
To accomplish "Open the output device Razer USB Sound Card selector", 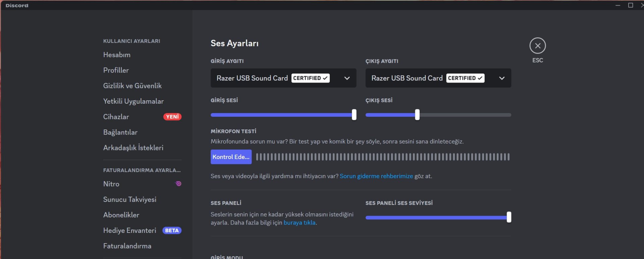I will point(438,78).
